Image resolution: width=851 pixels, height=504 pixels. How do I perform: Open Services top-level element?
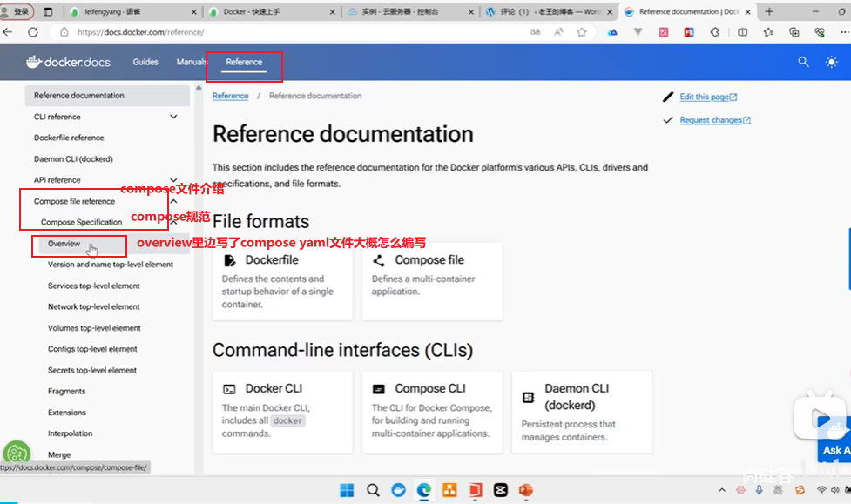click(x=94, y=286)
